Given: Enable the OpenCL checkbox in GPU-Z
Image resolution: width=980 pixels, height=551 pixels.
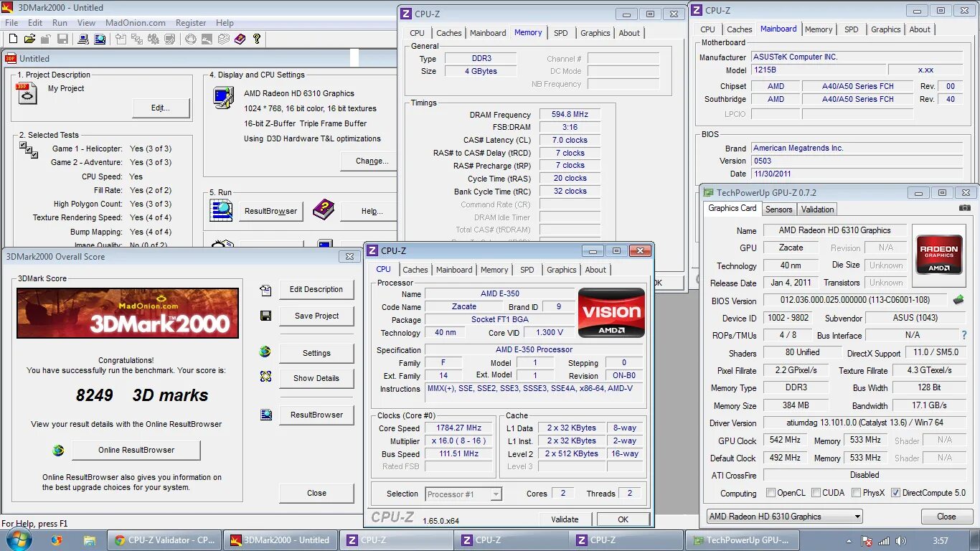Looking at the screenshot, I should (771, 493).
